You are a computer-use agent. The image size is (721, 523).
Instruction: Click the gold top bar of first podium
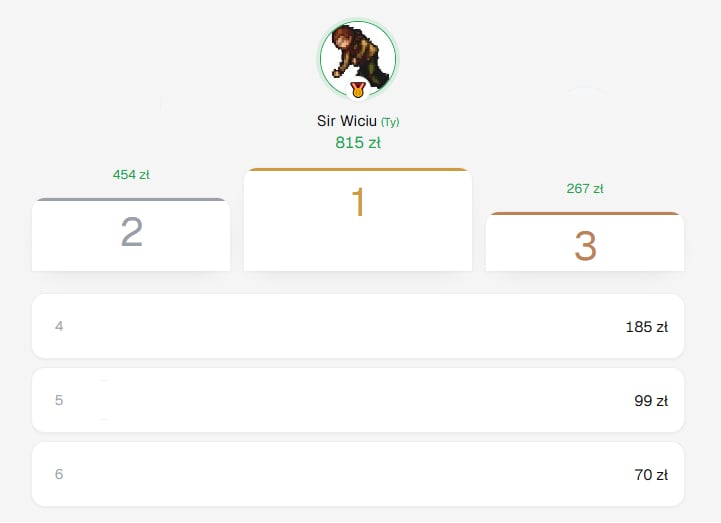tap(358, 170)
